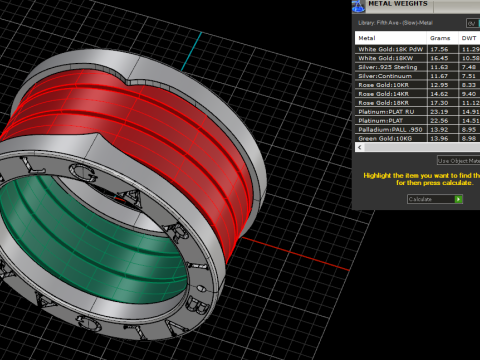Click the 13.92 grams value
Viewport: 480px width, 360px height.
(x=439, y=130)
